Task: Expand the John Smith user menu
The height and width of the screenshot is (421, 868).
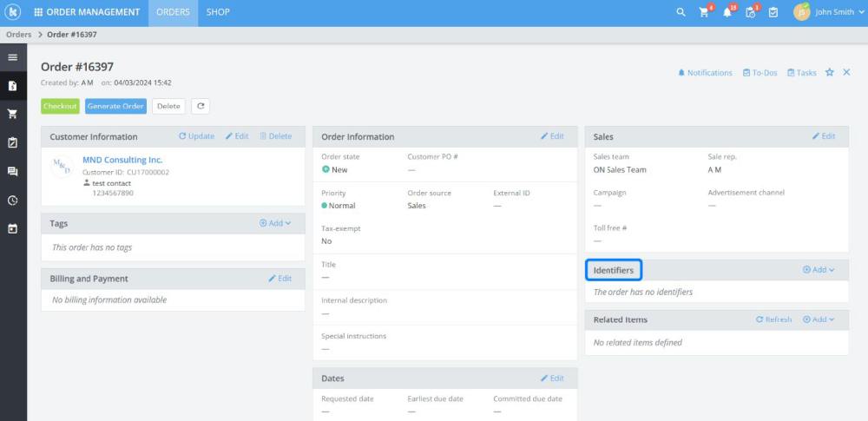Action: [x=861, y=12]
